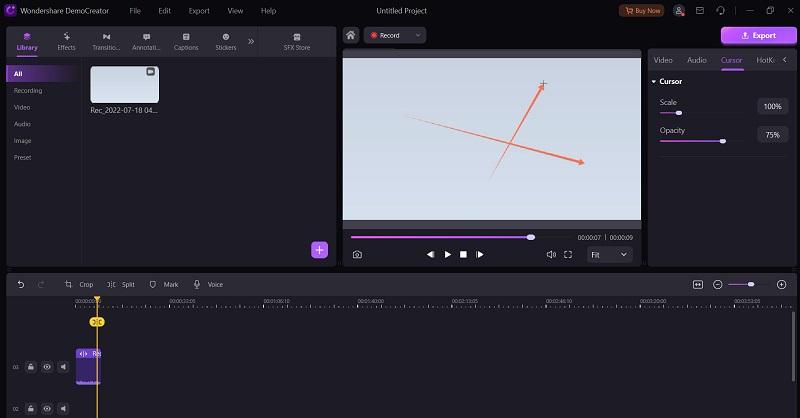Take a snapshot of the preview

pyautogui.click(x=357, y=254)
